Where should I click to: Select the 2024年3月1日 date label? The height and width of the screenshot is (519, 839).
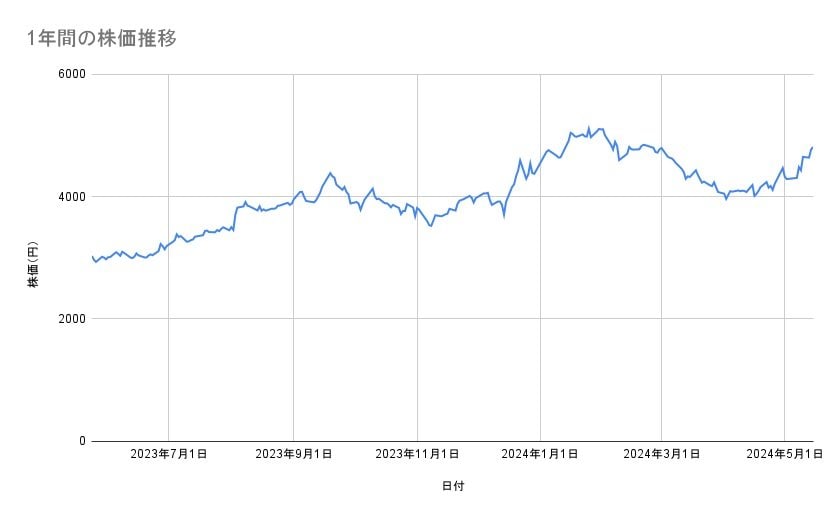661,454
